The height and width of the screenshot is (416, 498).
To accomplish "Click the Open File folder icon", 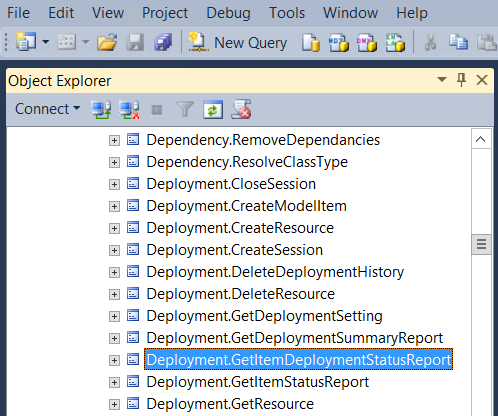I will [107, 42].
